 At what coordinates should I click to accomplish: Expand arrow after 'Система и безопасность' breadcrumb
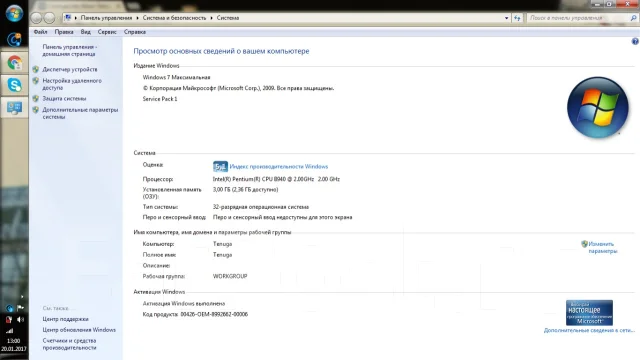click(x=211, y=18)
